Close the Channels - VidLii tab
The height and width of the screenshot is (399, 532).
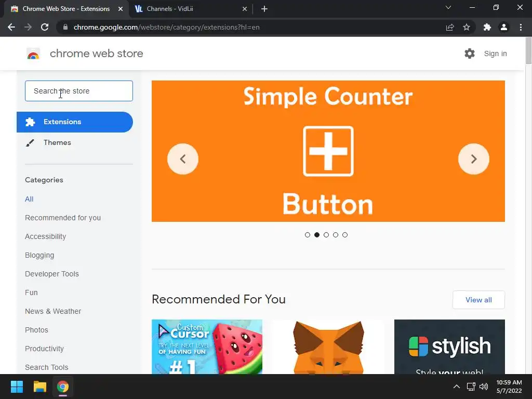(245, 9)
